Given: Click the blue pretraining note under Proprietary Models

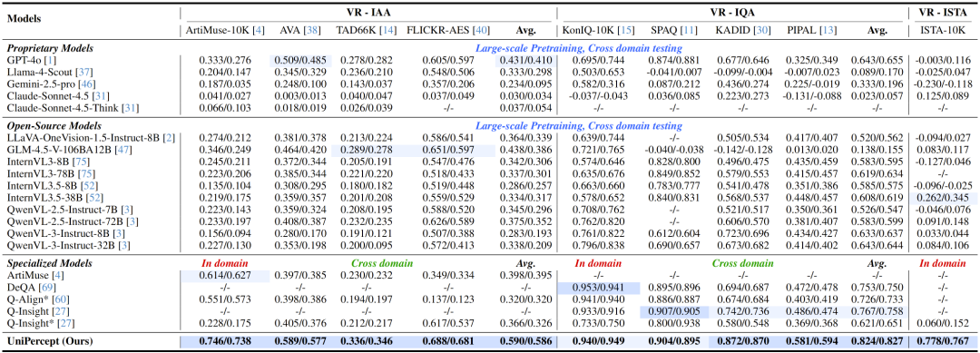Looking at the screenshot, I should 579,48.
